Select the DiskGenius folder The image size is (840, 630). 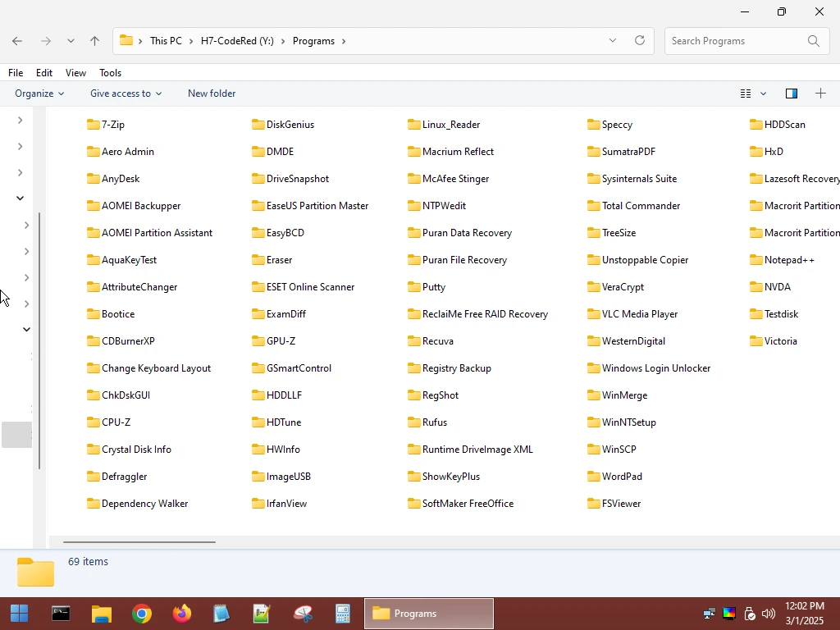tap(283, 125)
